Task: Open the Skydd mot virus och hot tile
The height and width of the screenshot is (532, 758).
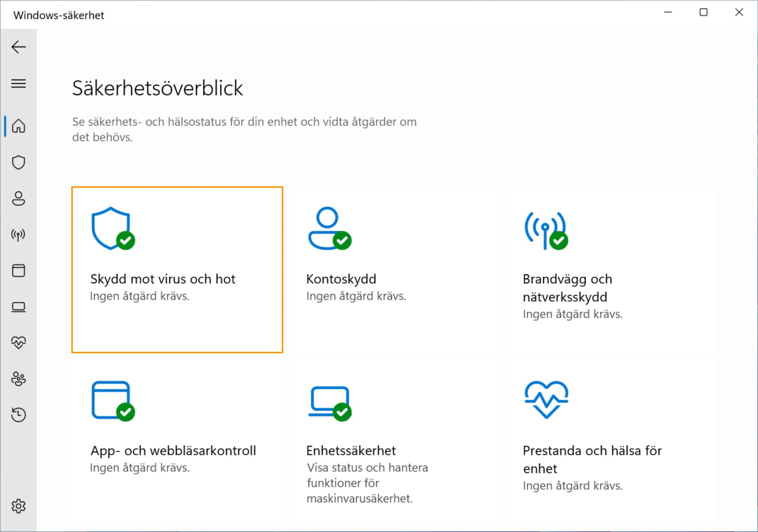Action: [177, 270]
